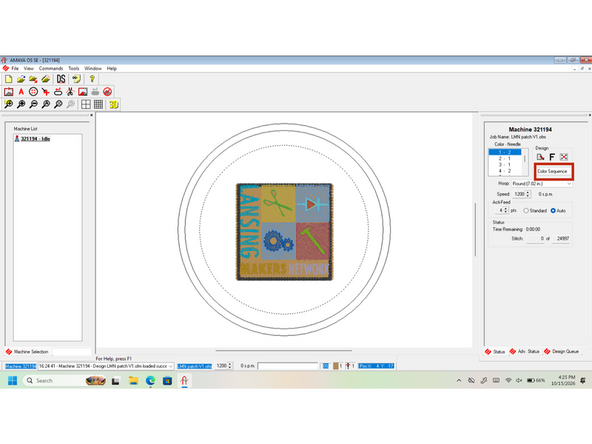The image size is (592, 444).
Task: Click the open design folder icon with blue arrow
Action: 21,79
